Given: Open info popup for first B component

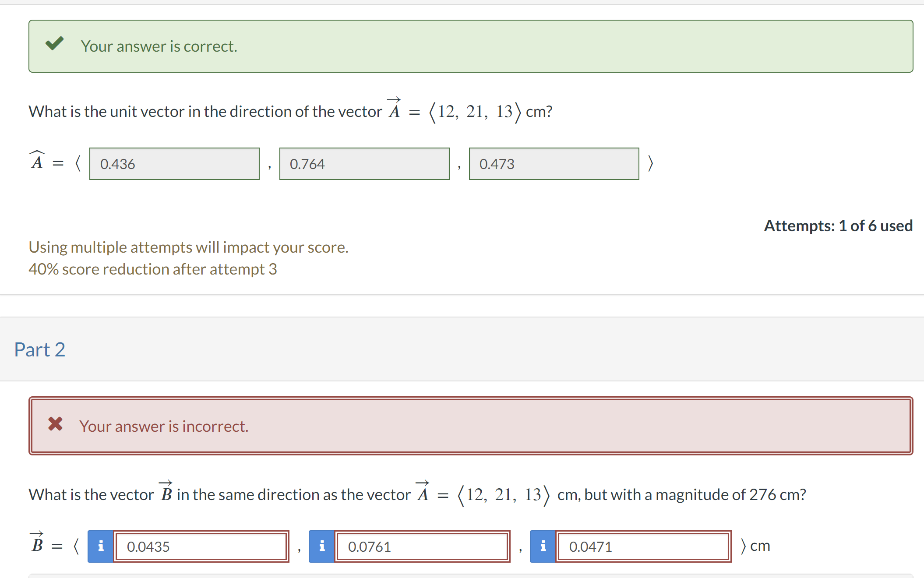Looking at the screenshot, I should [x=100, y=546].
